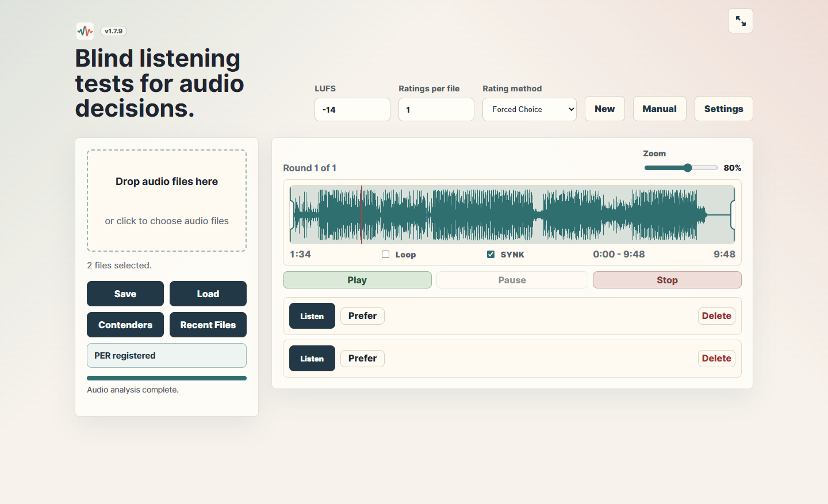This screenshot has width=828, height=504.
Task: Click the PER registered status box
Action: coord(167,356)
